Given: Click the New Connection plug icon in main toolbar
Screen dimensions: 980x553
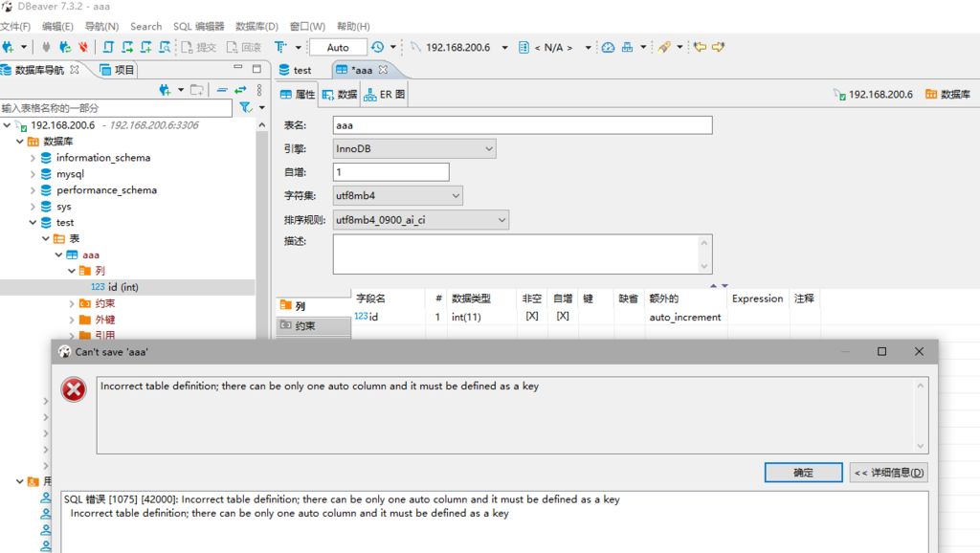Looking at the screenshot, I should point(8,47).
